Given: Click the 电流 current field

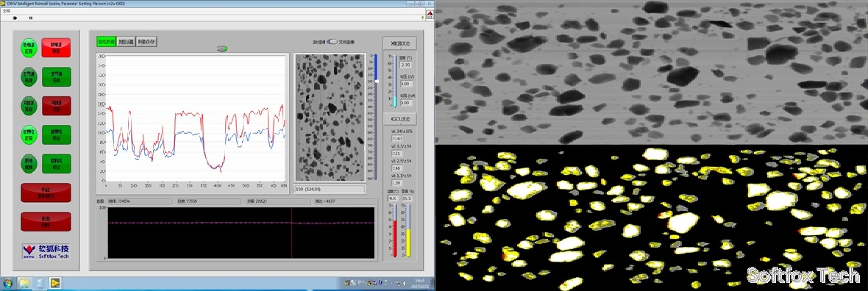Looking at the screenshot, I should click(405, 102).
